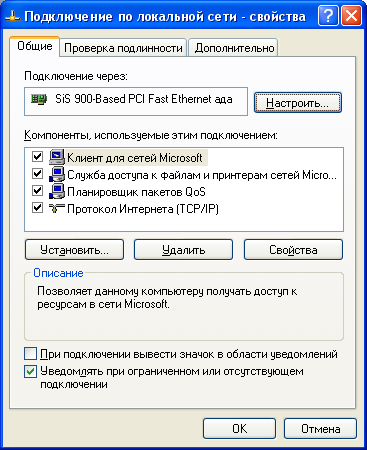Uncheck Клиент для сетей Microsoft checkbox
Viewport: 367px width, 450px height.
click(x=37, y=156)
